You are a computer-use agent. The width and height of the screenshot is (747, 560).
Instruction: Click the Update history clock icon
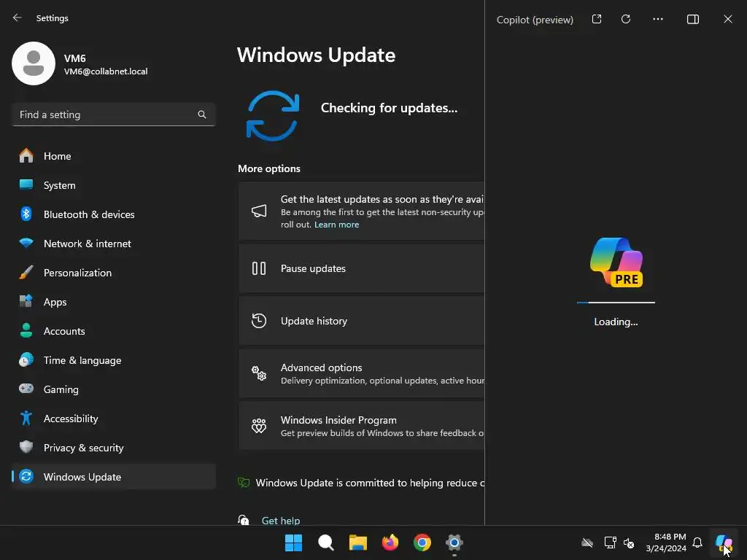[x=259, y=321]
